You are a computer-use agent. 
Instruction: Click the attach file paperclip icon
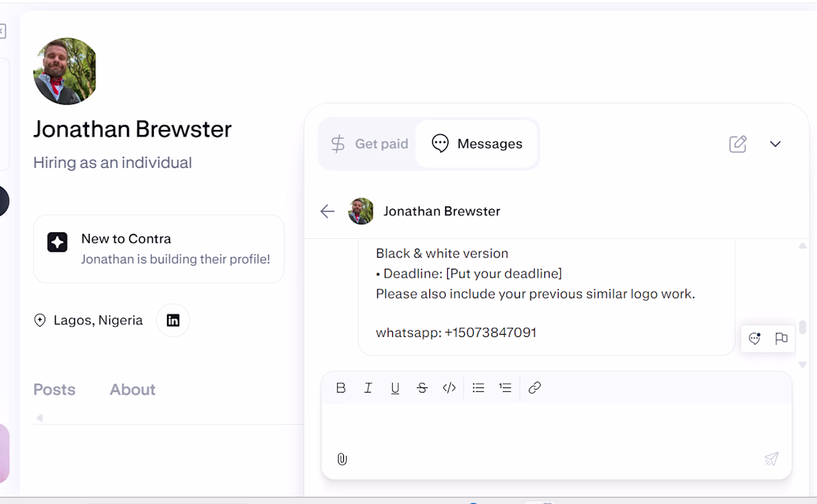tap(342, 459)
